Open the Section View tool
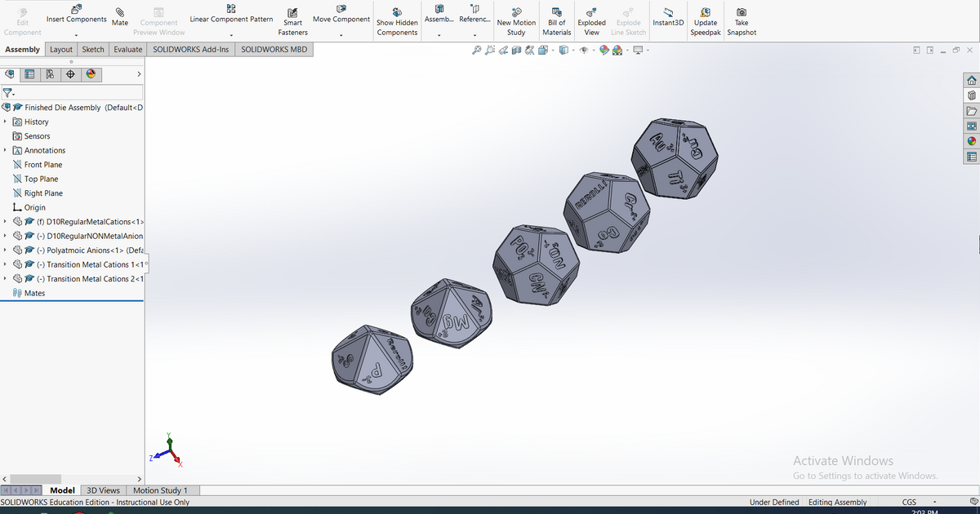 [x=517, y=50]
